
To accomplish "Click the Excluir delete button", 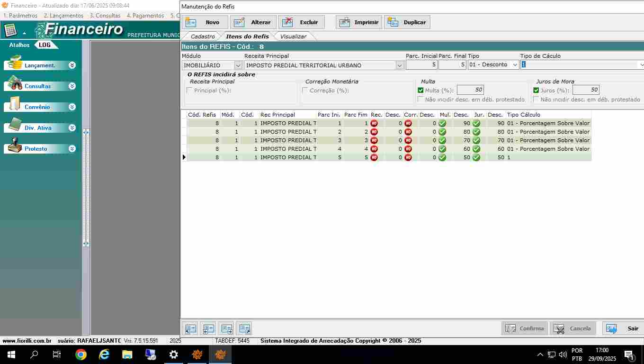I will [302, 22].
